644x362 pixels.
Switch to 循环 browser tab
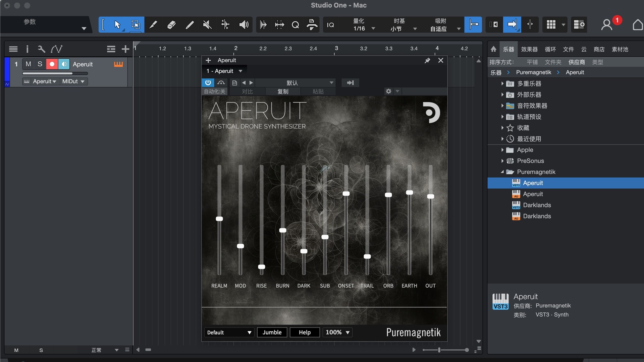[550, 49]
